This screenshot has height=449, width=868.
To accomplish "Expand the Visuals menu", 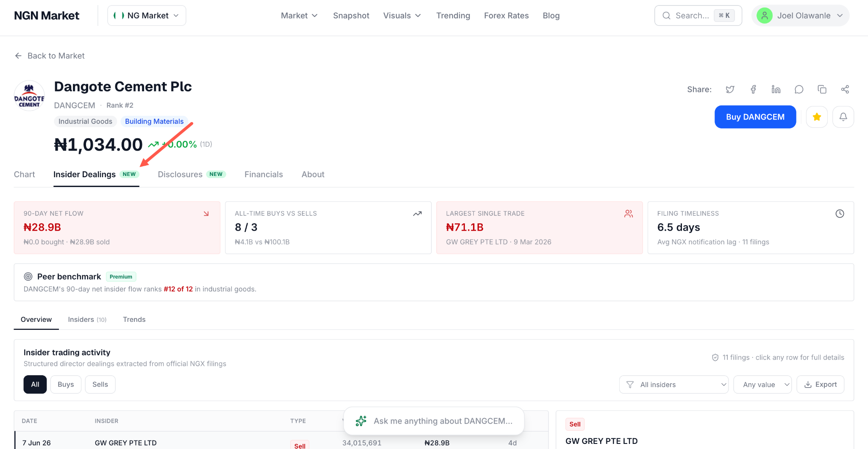I will pyautogui.click(x=402, y=16).
